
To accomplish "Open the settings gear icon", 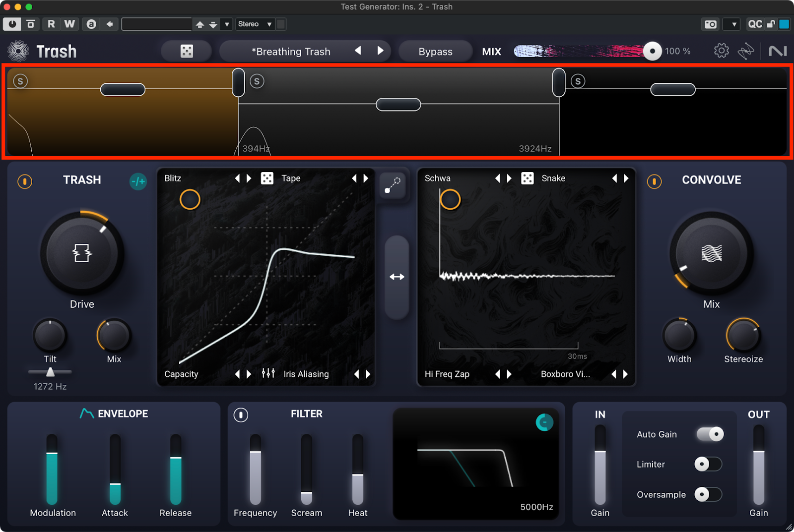I will [x=722, y=51].
